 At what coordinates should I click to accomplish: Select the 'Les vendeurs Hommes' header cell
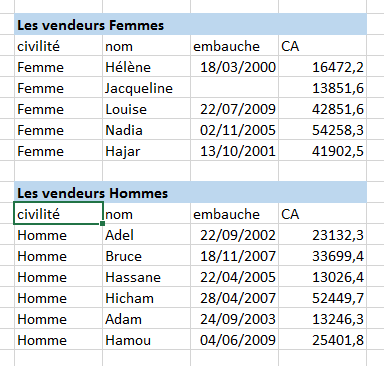tap(190, 192)
